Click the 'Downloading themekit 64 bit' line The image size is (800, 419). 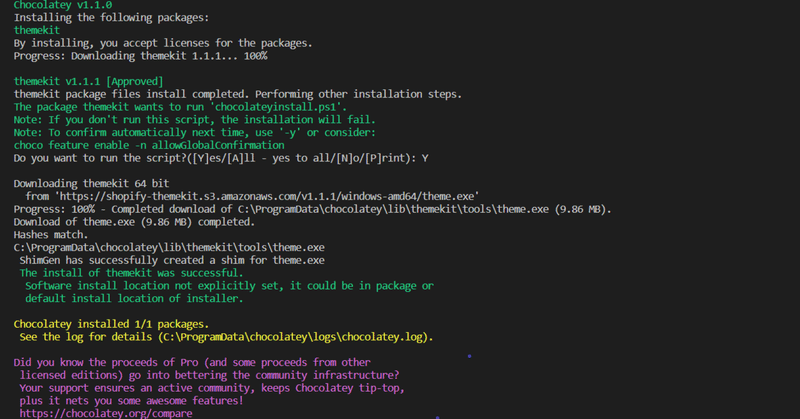tap(91, 184)
